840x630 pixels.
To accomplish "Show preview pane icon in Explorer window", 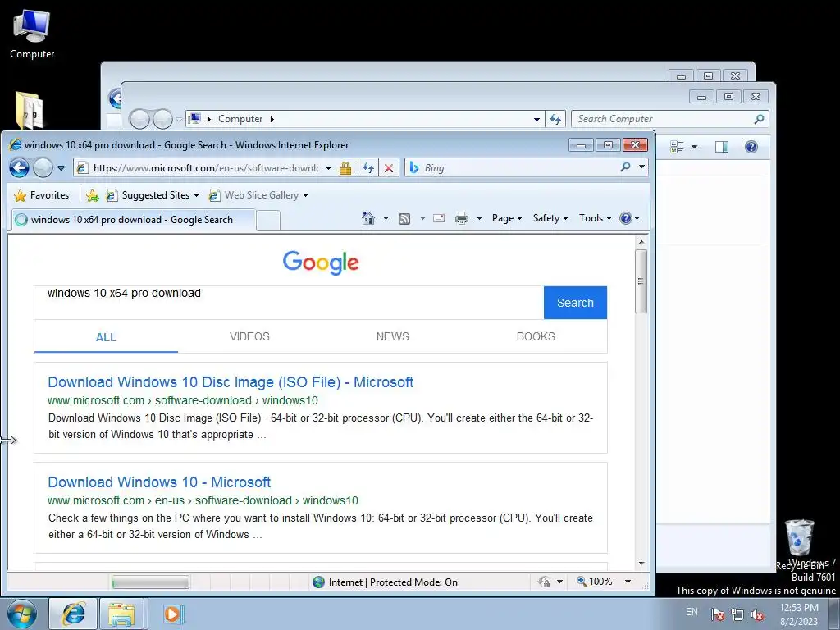I will click(x=722, y=147).
